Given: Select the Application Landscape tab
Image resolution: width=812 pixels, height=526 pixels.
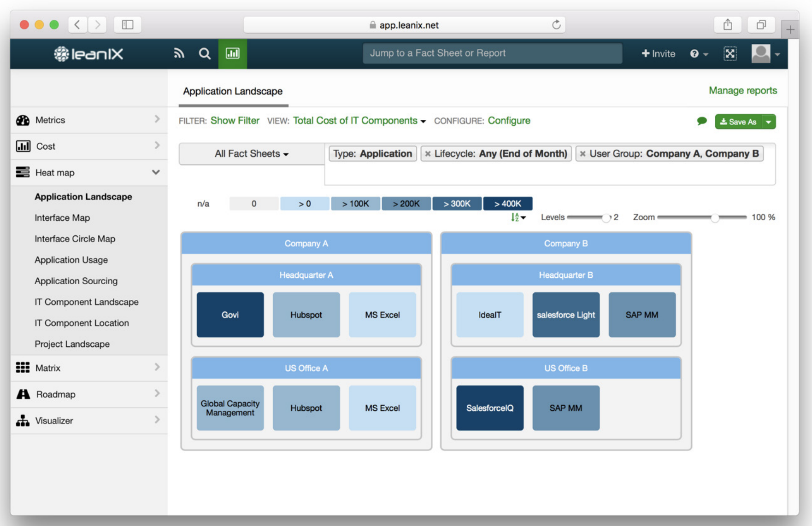Looking at the screenshot, I should point(233,91).
